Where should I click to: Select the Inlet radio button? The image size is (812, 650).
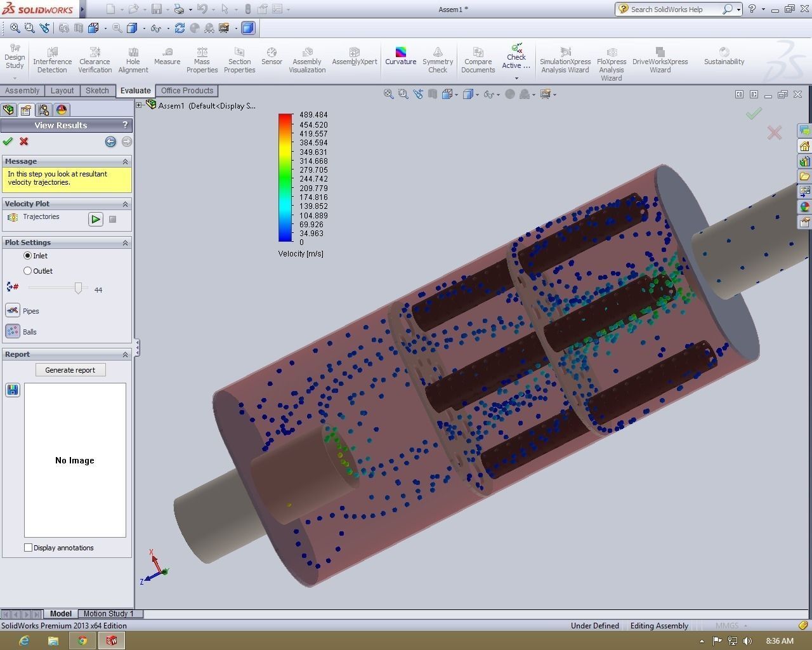click(27, 256)
